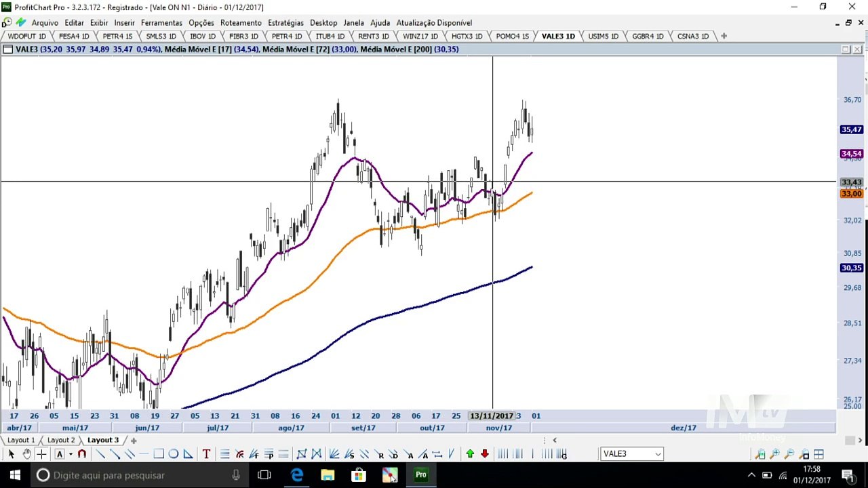Switch to the GGBR4 1D tab

tap(648, 36)
